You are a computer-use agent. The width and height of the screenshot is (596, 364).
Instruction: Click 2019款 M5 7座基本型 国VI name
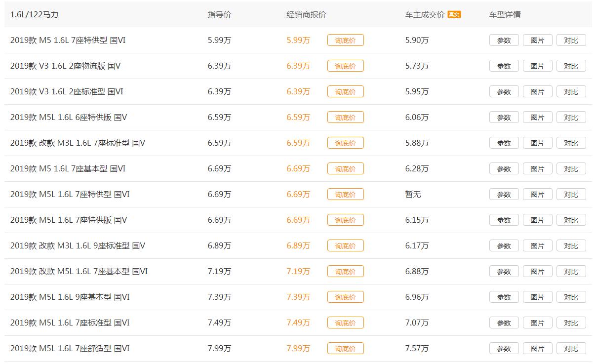68,169
